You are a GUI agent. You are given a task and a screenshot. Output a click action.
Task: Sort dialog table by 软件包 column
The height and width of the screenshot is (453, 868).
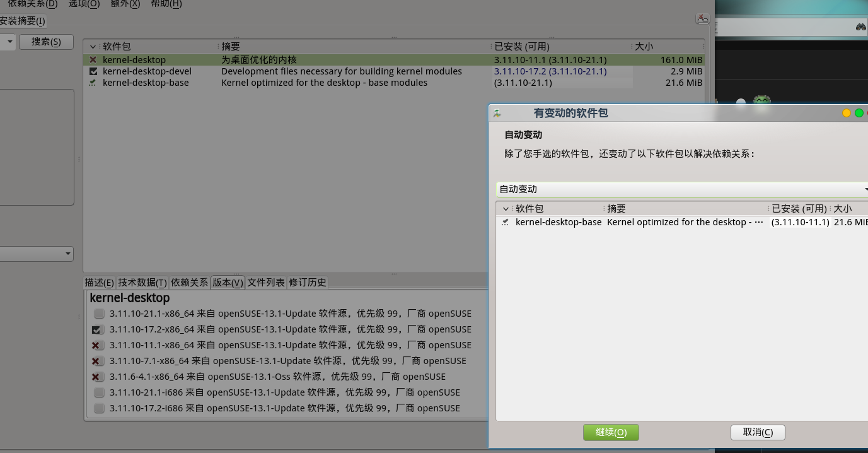click(x=529, y=209)
